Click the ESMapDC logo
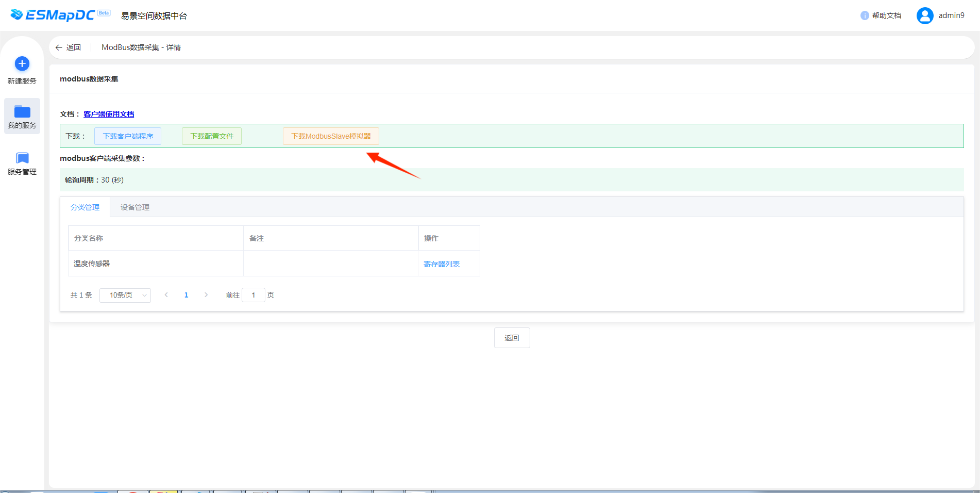Viewport: 980px width, 493px height. tap(53, 15)
